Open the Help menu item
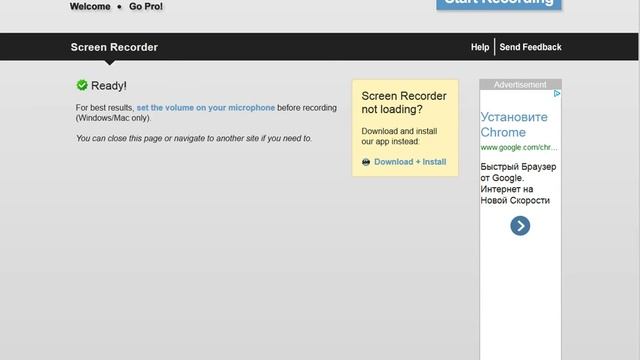The height and width of the screenshot is (360, 640). coord(480,47)
